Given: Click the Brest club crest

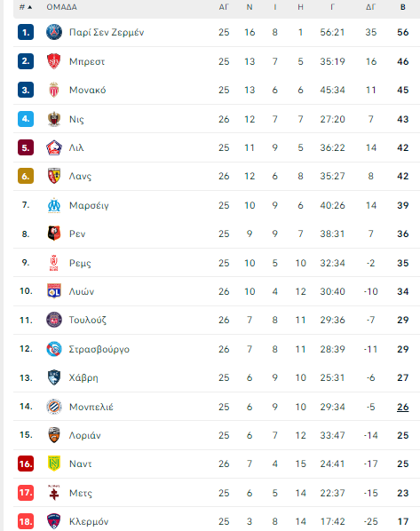Looking at the screenshot, I should click(x=54, y=61).
